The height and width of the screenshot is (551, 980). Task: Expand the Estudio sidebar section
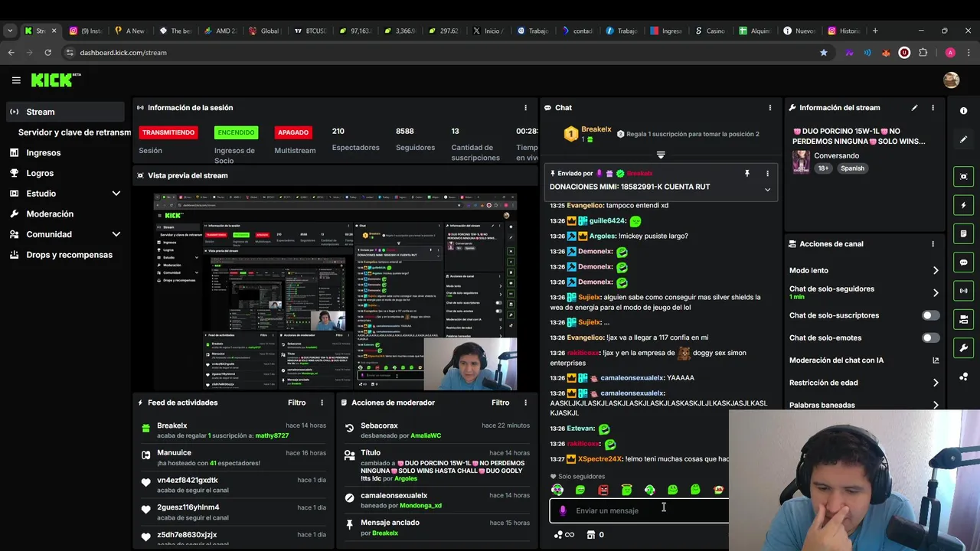coord(116,194)
